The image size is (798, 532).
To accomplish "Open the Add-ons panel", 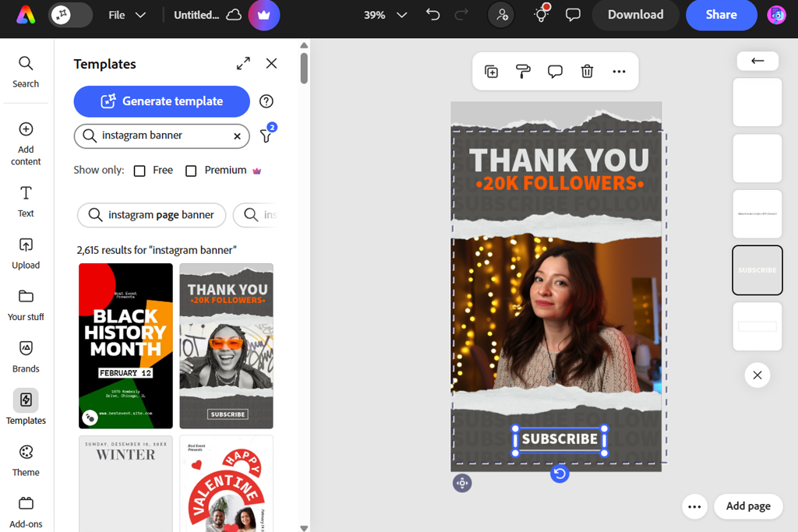I will coord(26,513).
